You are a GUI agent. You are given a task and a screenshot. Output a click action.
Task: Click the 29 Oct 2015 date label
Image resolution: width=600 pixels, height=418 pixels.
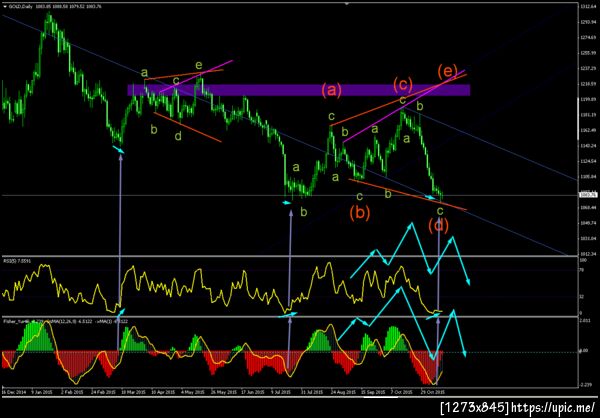tap(432, 392)
